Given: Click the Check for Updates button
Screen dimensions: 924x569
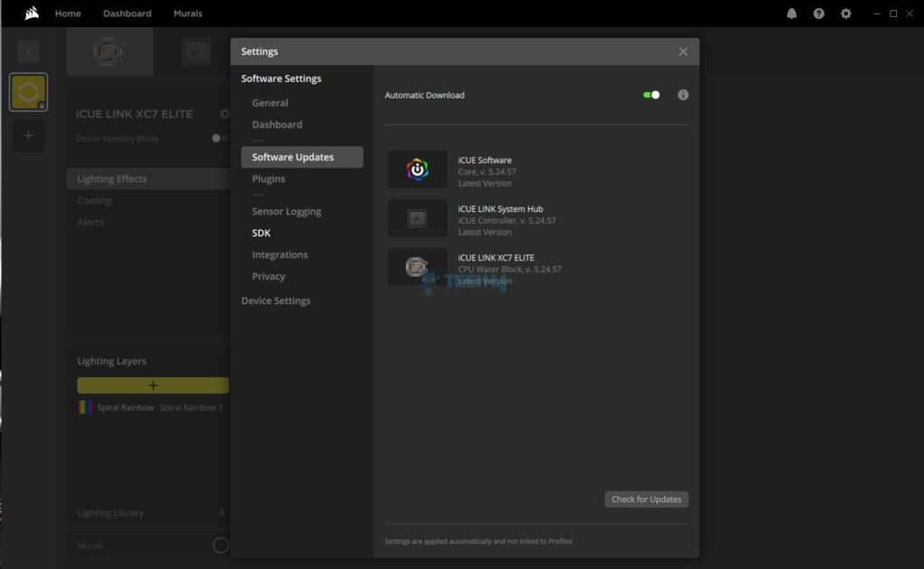Looking at the screenshot, I should tap(646, 500).
